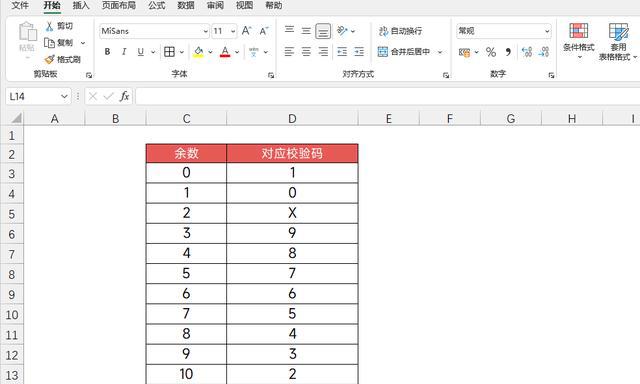The width and height of the screenshot is (640, 384).
Task: Open clipboard group dialog launcher
Action: point(89,75)
